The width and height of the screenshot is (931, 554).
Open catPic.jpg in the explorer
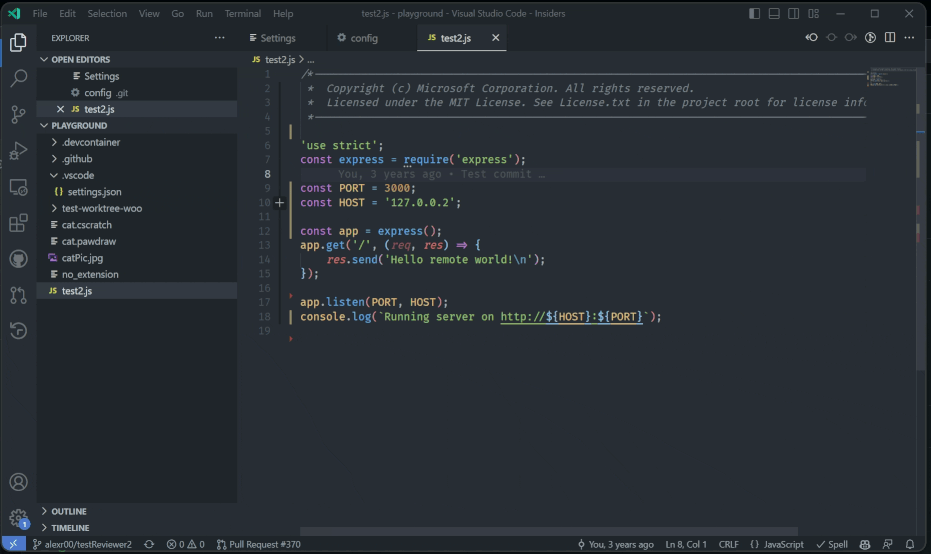click(82, 257)
